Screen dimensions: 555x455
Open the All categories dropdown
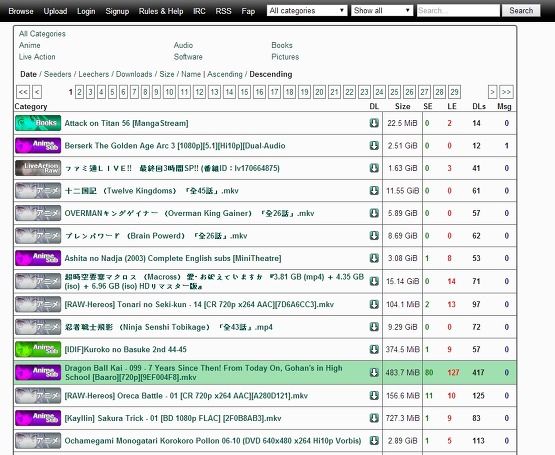tap(307, 11)
